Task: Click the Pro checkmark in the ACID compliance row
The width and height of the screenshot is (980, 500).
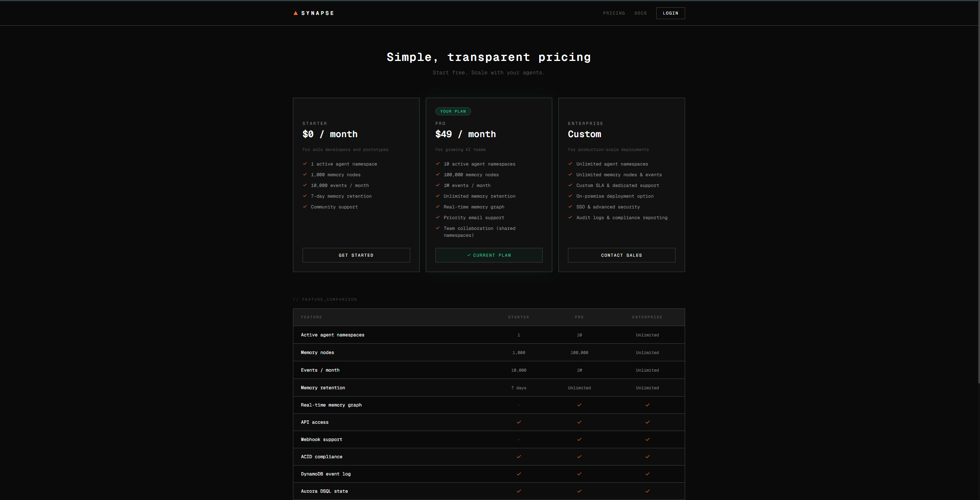Action: [579, 457]
